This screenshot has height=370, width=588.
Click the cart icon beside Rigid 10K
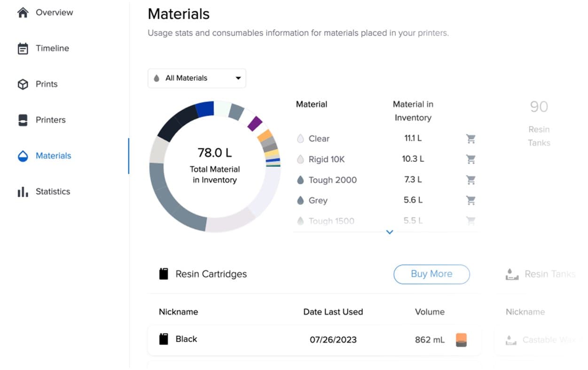pos(470,159)
